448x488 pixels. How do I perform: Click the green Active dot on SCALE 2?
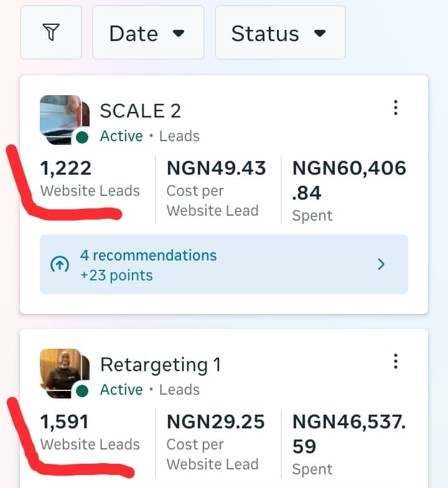82,137
